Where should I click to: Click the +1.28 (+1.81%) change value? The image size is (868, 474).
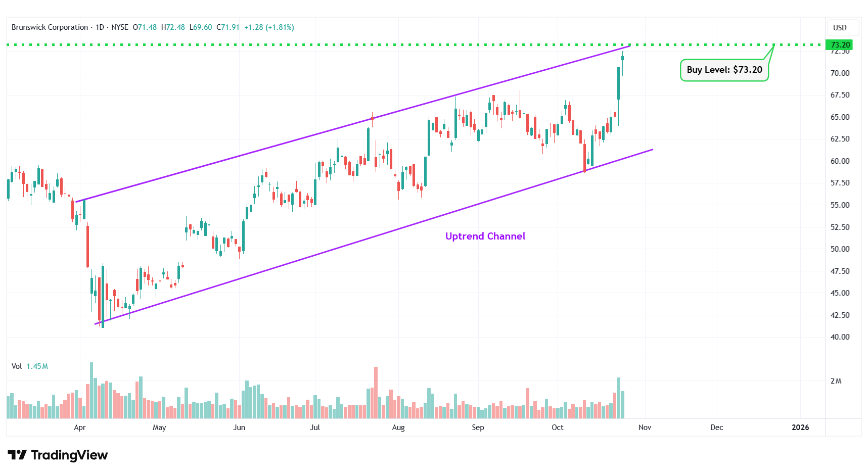[x=269, y=27]
